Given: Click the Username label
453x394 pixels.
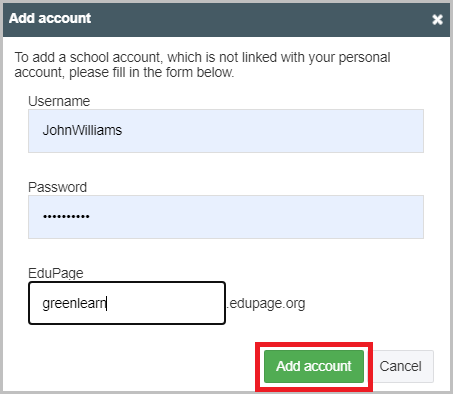Looking at the screenshot, I should [x=59, y=101].
